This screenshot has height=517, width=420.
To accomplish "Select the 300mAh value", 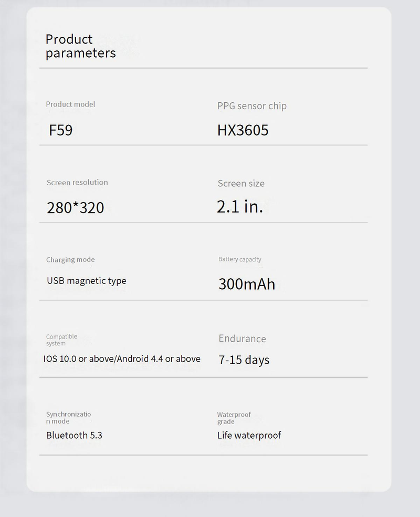I will [246, 284].
